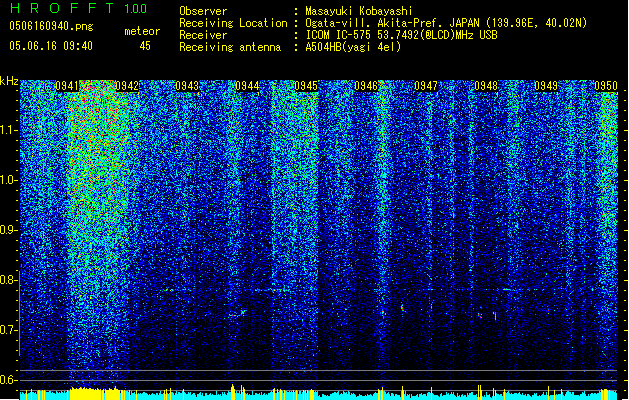Click the HROFFT title text
This screenshot has width=629, height=400.
pos(62,8)
